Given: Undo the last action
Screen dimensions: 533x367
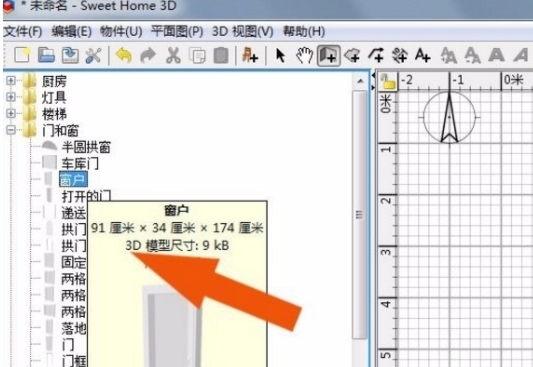Looking at the screenshot, I should point(124,55).
